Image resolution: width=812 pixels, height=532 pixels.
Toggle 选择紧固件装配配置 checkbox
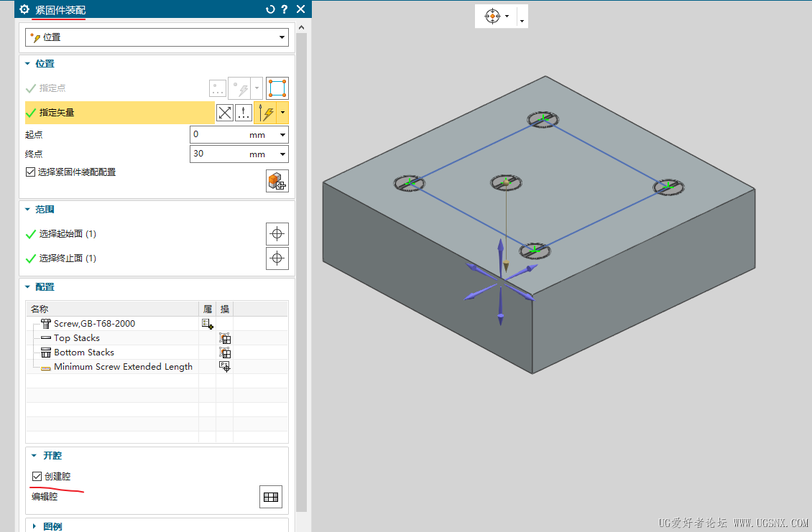(x=31, y=172)
